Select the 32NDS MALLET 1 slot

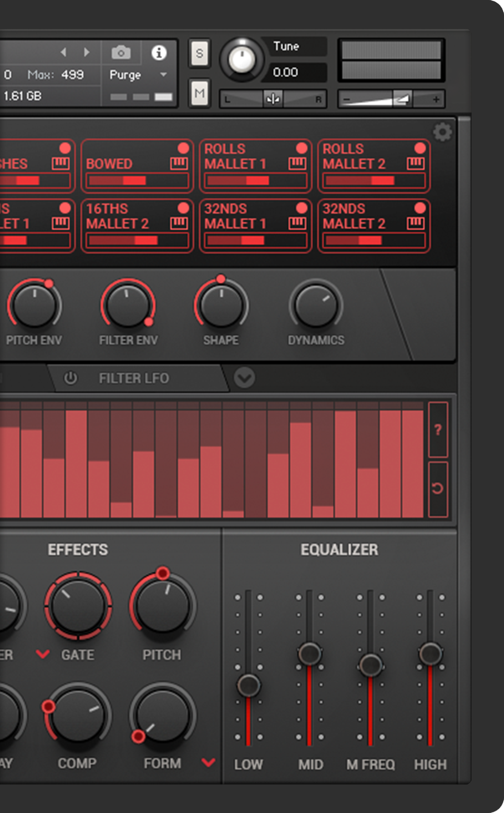(x=255, y=226)
